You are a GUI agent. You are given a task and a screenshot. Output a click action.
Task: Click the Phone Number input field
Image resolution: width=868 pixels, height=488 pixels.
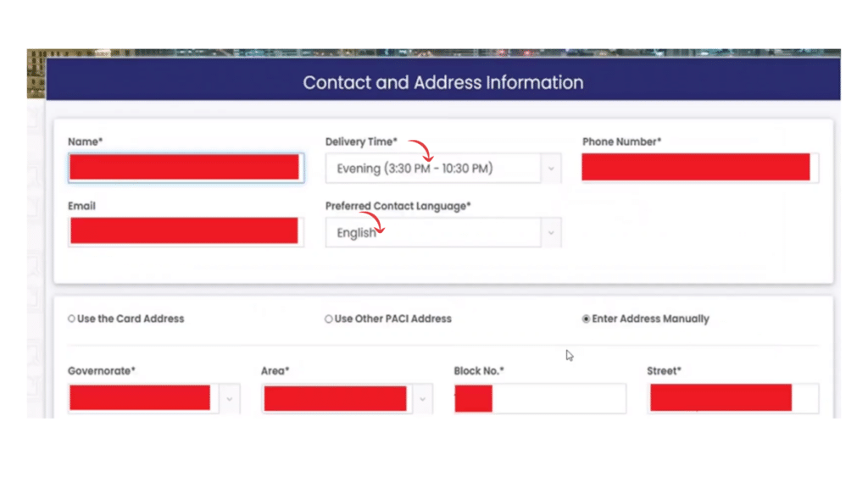click(698, 167)
